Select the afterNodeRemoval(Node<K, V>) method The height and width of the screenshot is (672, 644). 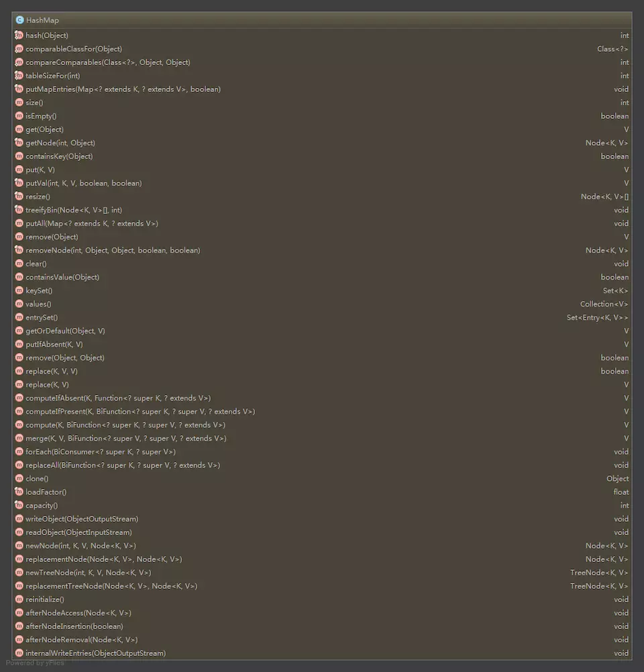point(81,640)
